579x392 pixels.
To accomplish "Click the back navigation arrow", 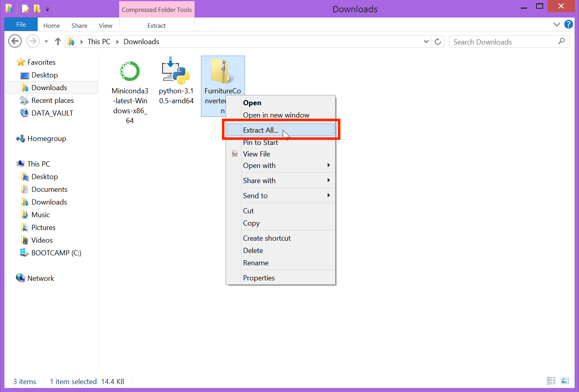I will click(x=15, y=41).
